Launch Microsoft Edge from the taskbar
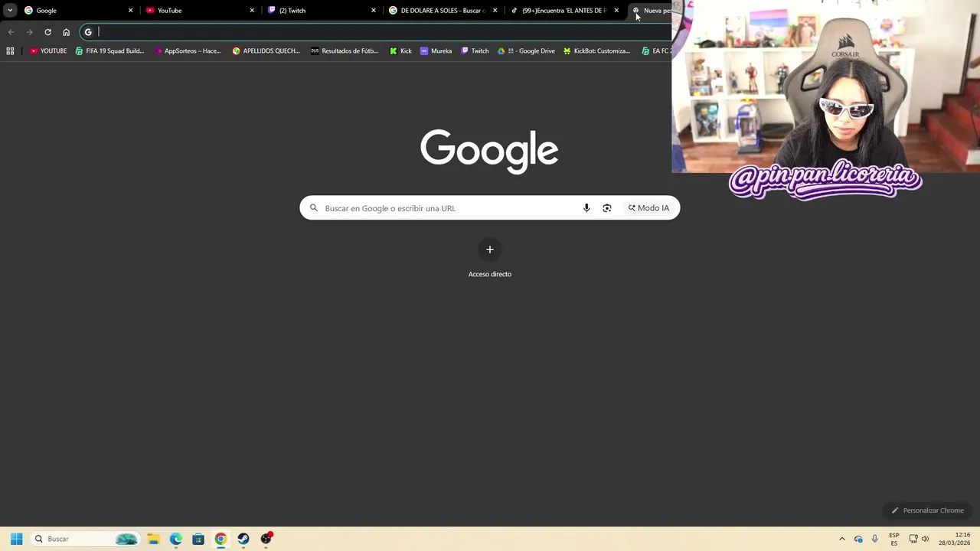Image resolution: width=980 pixels, height=551 pixels. pyautogui.click(x=175, y=539)
